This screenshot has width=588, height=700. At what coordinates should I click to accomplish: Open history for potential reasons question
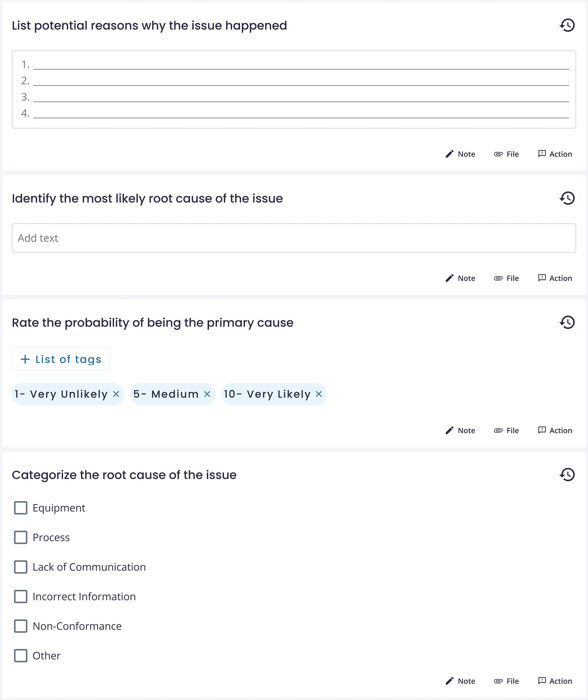click(x=567, y=25)
